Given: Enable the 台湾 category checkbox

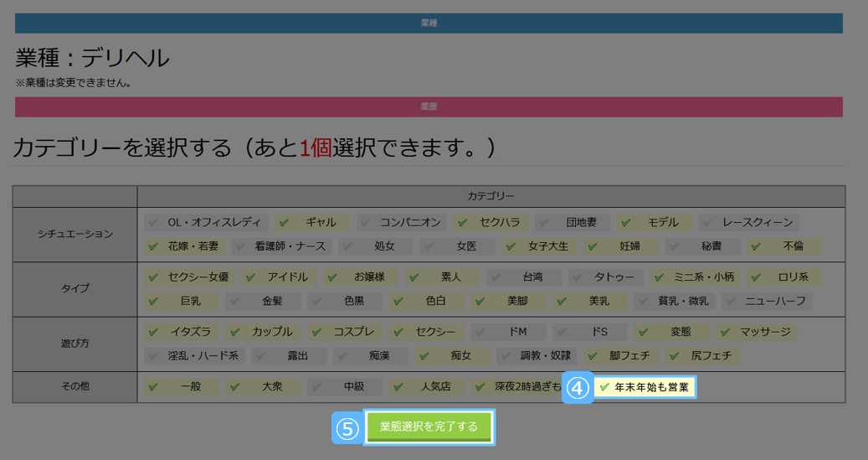Looking at the screenshot, I should click(x=524, y=277).
